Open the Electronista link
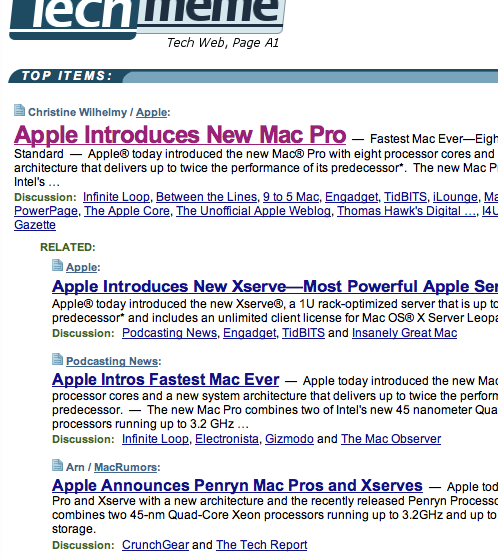 (x=227, y=439)
